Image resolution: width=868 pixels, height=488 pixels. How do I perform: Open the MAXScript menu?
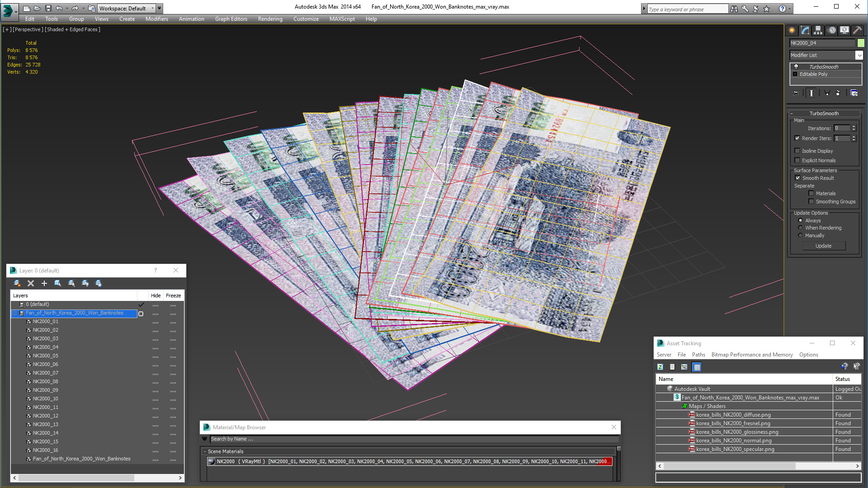coord(342,19)
